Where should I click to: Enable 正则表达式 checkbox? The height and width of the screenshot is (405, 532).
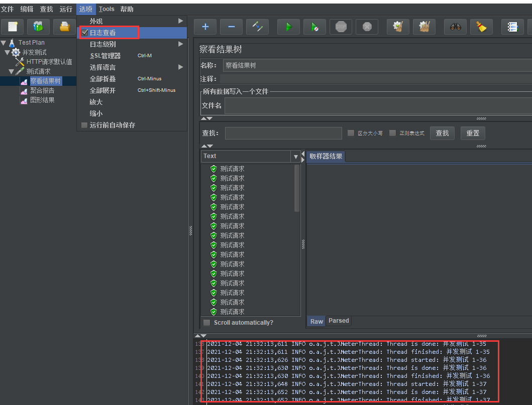click(392, 133)
